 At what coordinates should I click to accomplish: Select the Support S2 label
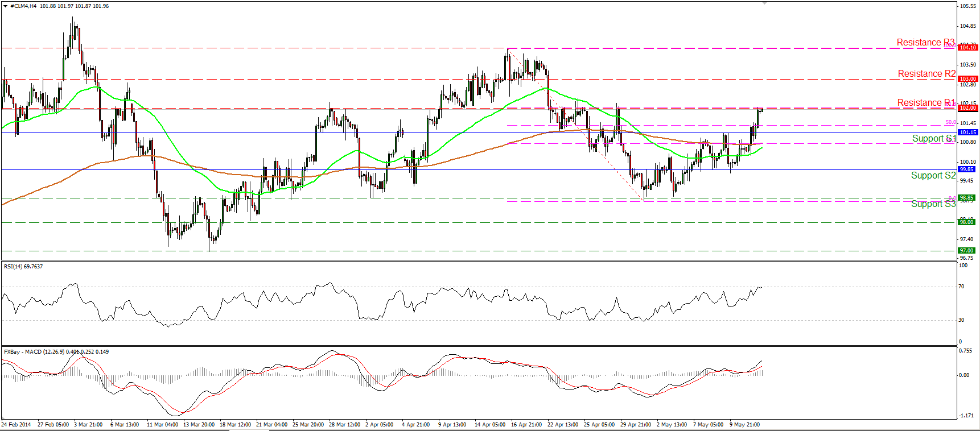933,176
